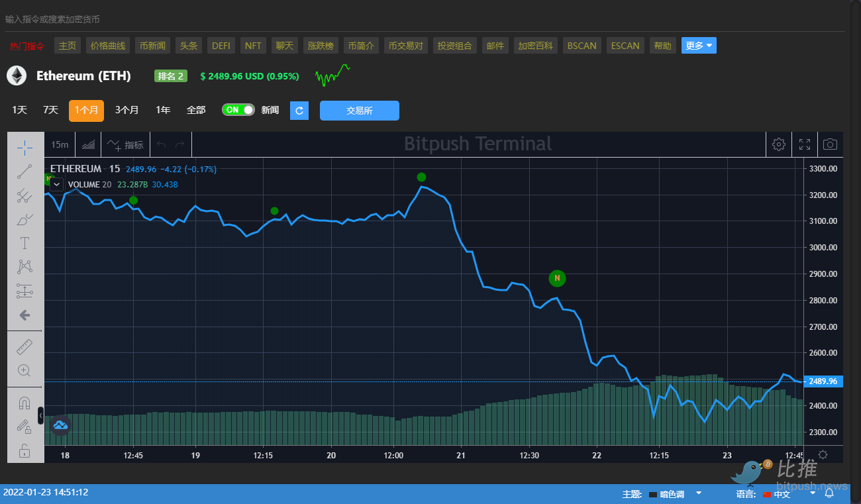The height and width of the screenshot is (504, 861).
Task: Go to 主页 home command
Action: point(68,46)
